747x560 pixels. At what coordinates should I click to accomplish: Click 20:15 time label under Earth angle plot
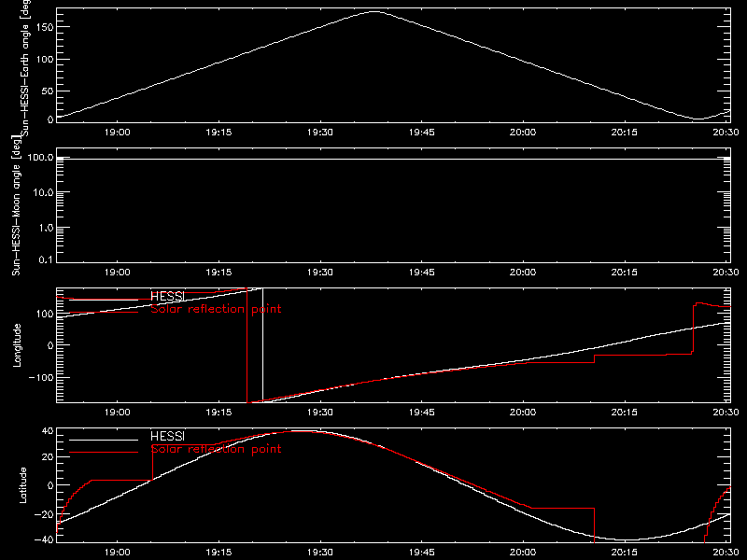(624, 133)
